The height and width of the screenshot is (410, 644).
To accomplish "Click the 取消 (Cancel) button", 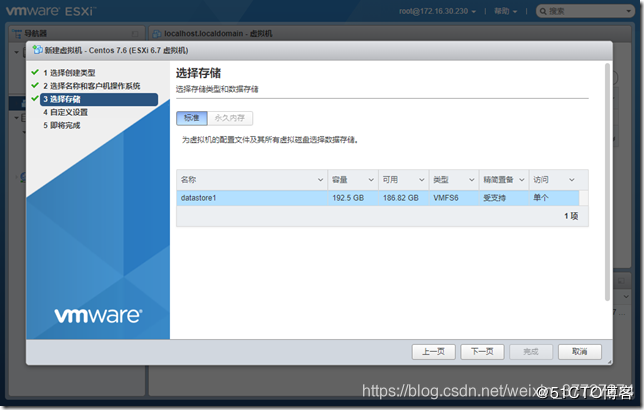I will pyautogui.click(x=580, y=352).
